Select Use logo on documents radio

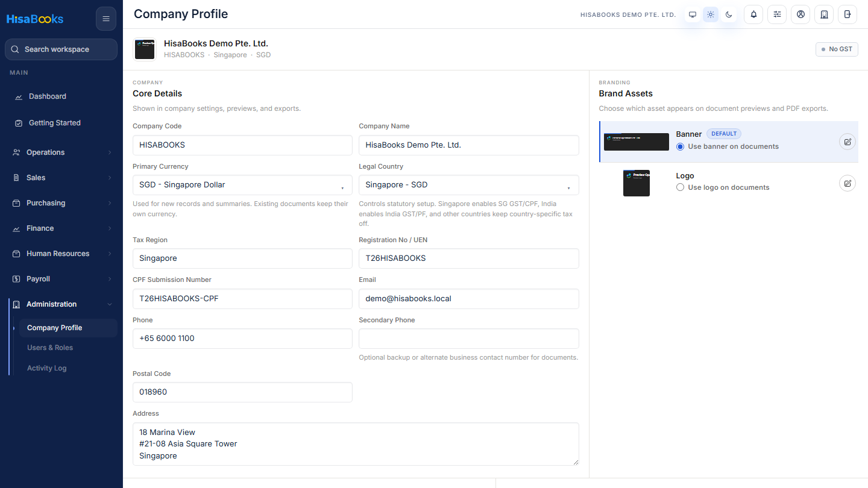pyautogui.click(x=680, y=187)
